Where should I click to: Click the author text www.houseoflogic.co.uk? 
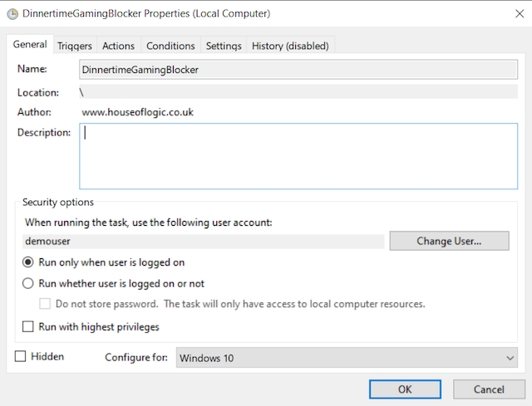click(x=137, y=112)
